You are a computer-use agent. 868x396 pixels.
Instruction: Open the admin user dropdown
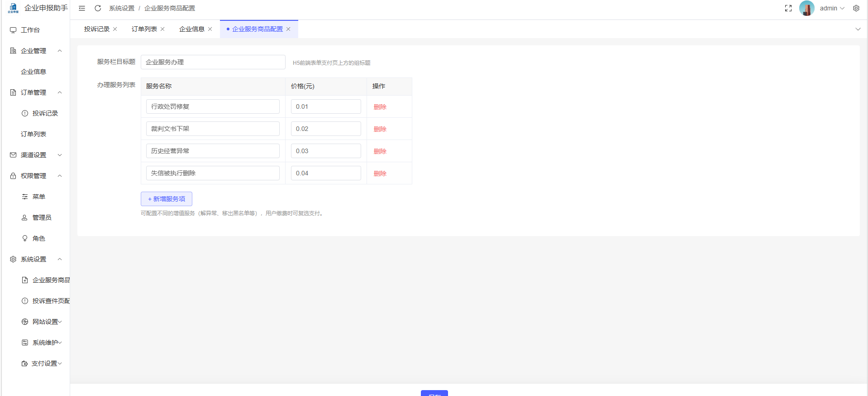832,8
